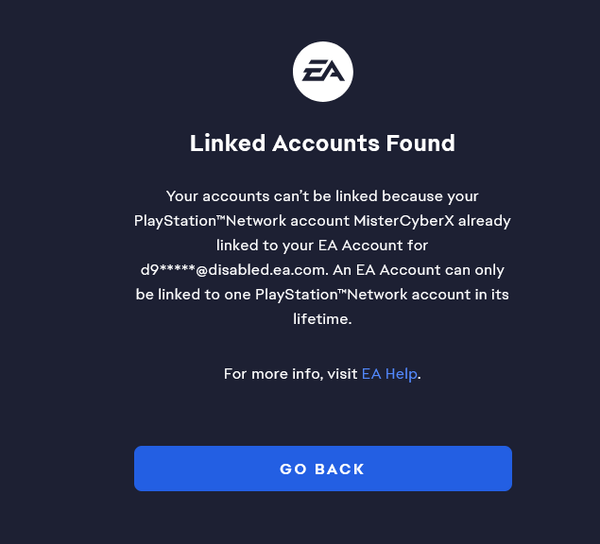Click the word "Found" in the heading
Screen dimensions: 600x544
[421, 143]
